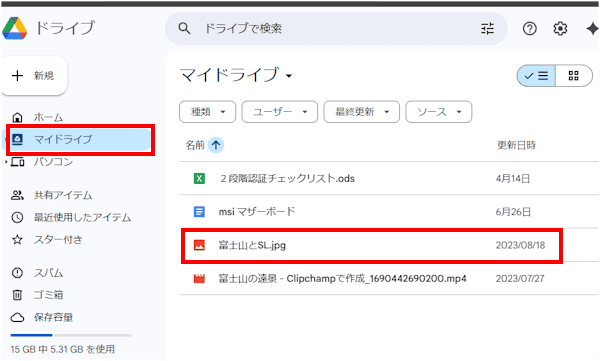600x361 pixels.
Task: Select file 2段階認証チェックリスト.ods
Action: point(389,178)
